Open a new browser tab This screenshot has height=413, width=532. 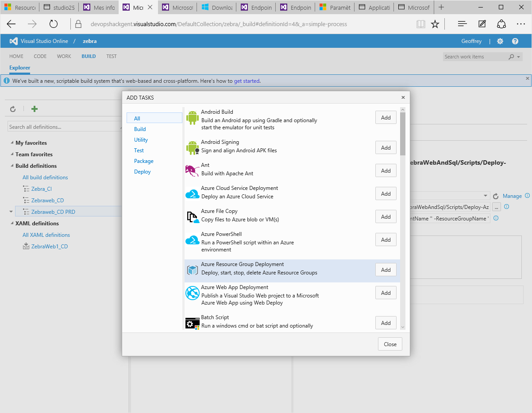point(441,7)
